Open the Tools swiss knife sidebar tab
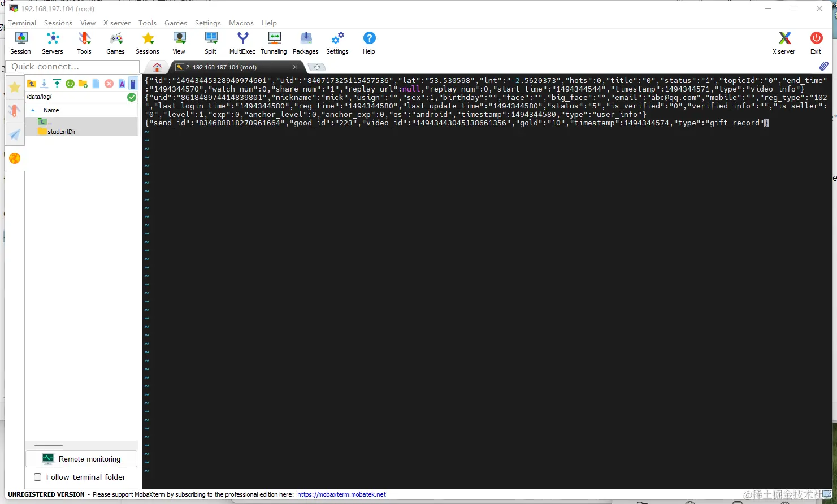This screenshot has width=837, height=504. 15,110
